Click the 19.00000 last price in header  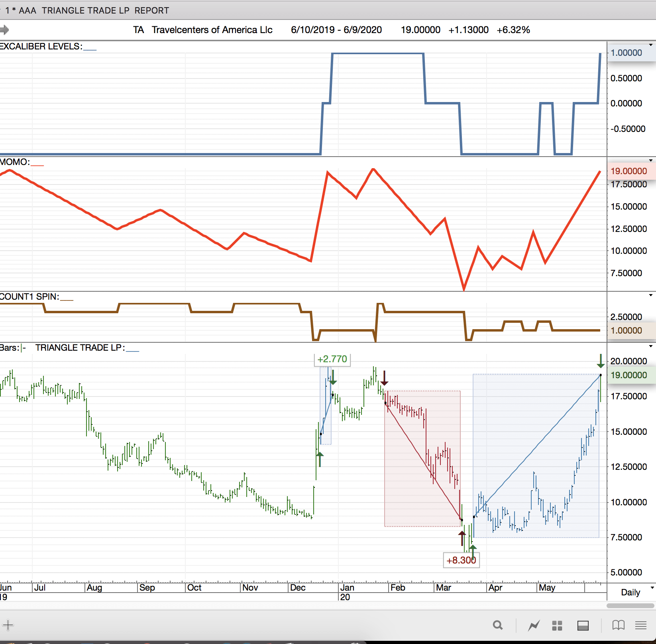pos(420,30)
